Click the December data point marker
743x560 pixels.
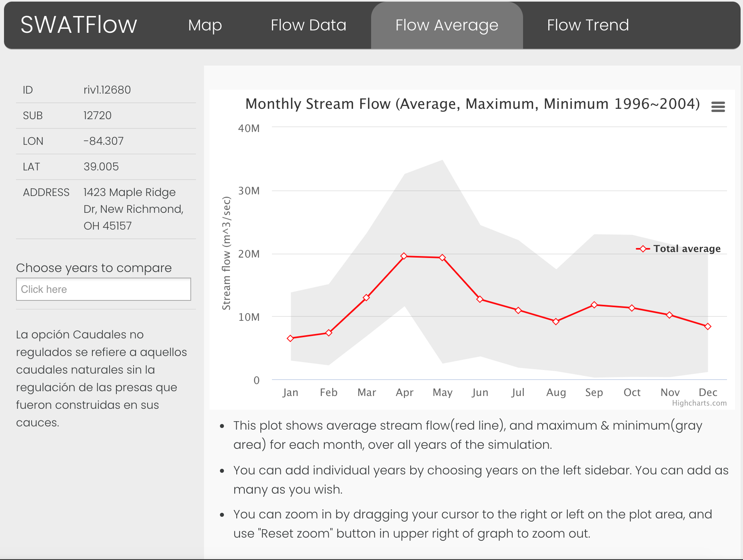708,326
